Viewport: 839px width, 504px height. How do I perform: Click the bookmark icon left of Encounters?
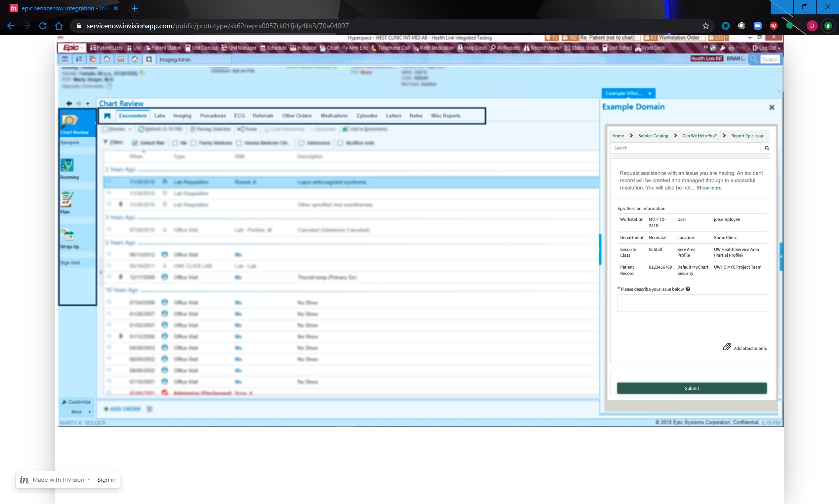(x=107, y=116)
